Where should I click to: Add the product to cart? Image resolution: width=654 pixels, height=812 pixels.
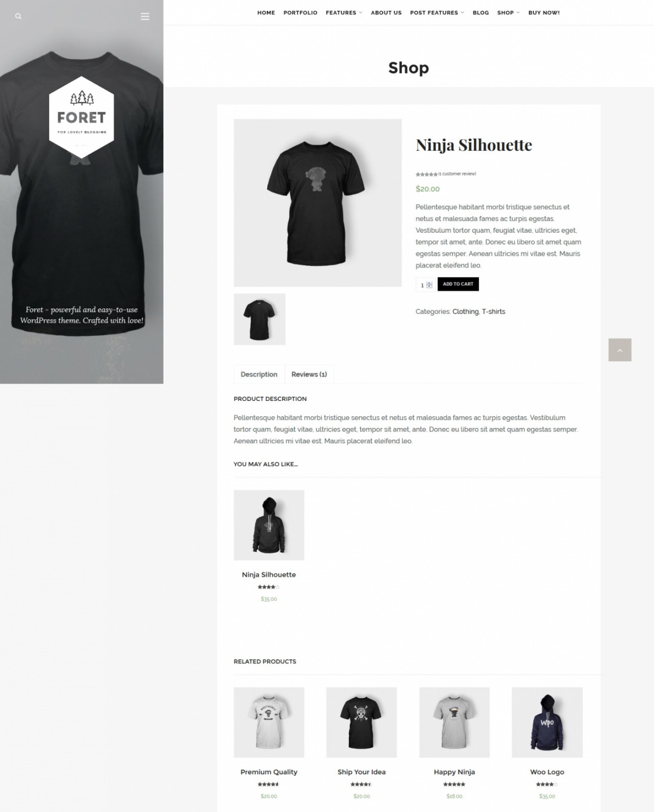click(458, 284)
